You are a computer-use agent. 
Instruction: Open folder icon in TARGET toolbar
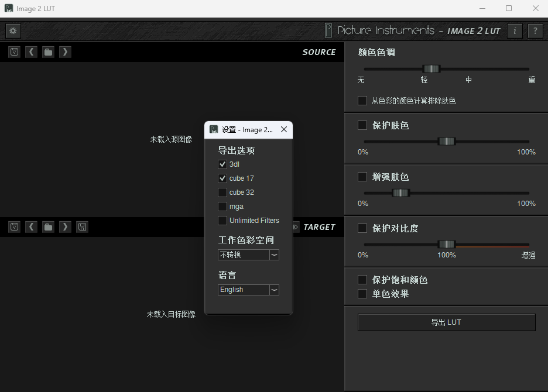pyautogui.click(x=49, y=226)
